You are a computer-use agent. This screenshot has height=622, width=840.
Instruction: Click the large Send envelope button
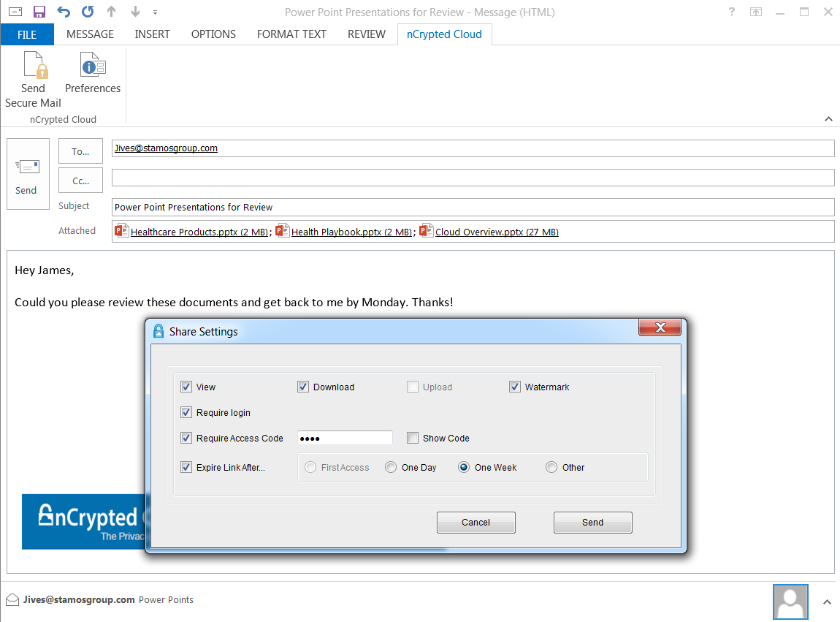click(x=28, y=174)
